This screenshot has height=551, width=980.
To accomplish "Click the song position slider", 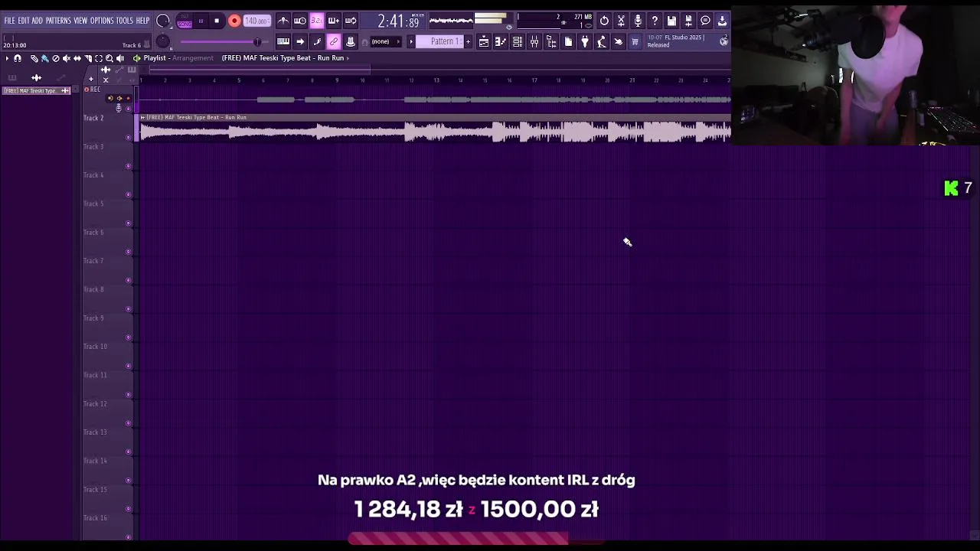I will click(x=224, y=42).
